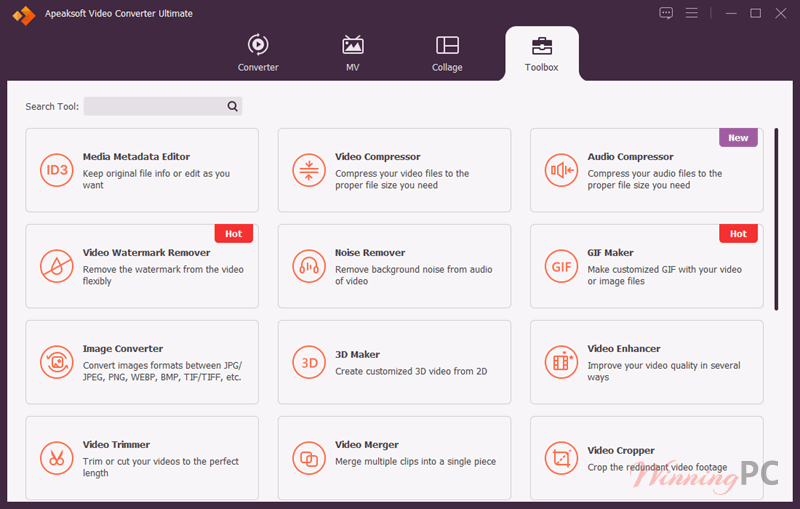The image size is (800, 509).
Task: Open Image Converter title
Action: point(123,348)
